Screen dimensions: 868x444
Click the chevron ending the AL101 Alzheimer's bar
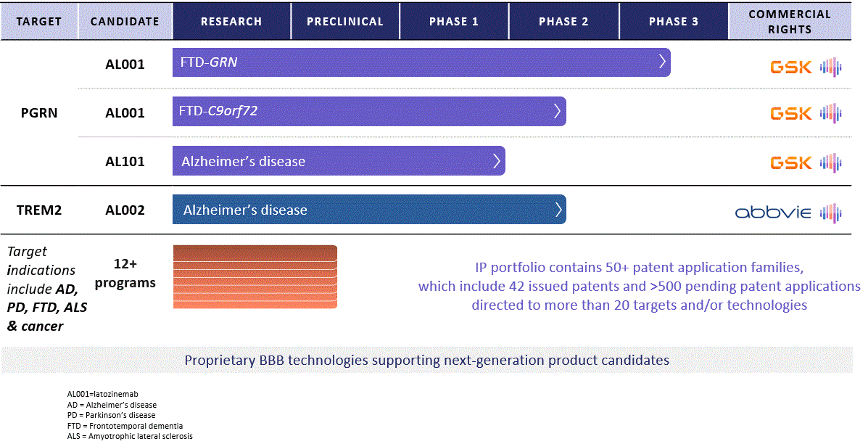[x=497, y=160]
